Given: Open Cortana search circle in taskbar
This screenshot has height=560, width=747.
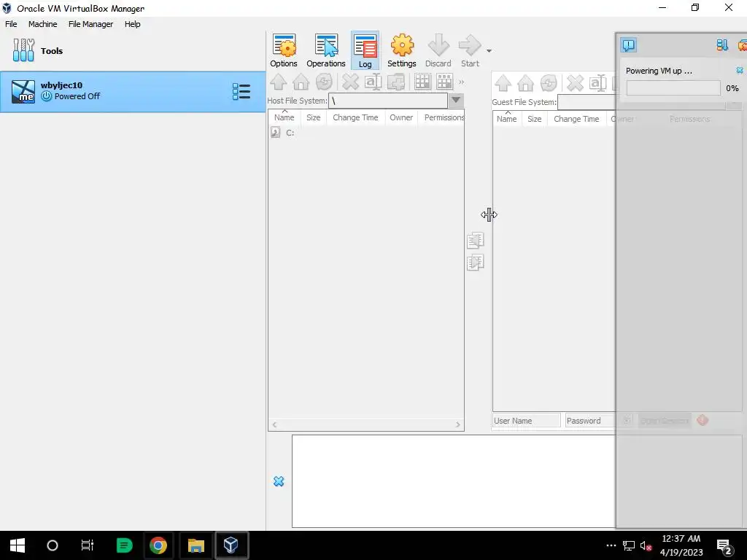Looking at the screenshot, I should point(53,545).
